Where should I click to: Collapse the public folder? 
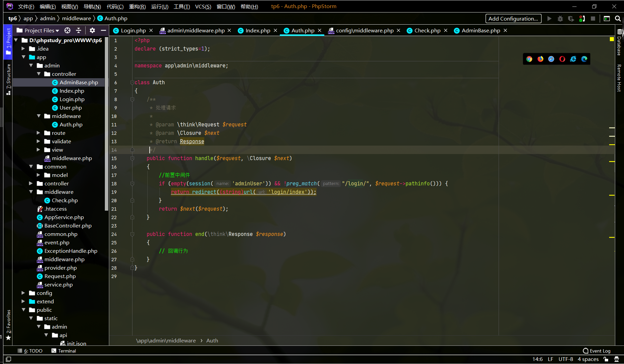24,310
